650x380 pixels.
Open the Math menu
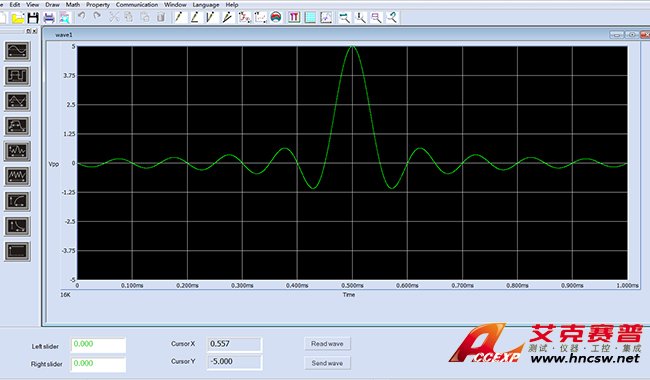coord(73,5)
